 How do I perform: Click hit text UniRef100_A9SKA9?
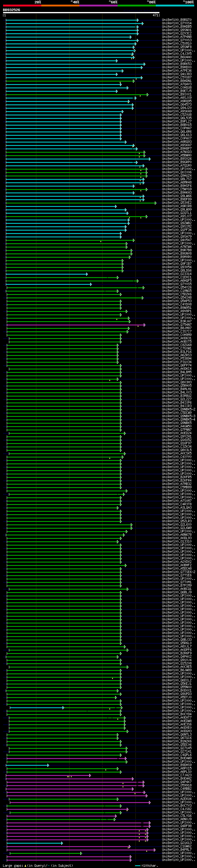[177, 111]
